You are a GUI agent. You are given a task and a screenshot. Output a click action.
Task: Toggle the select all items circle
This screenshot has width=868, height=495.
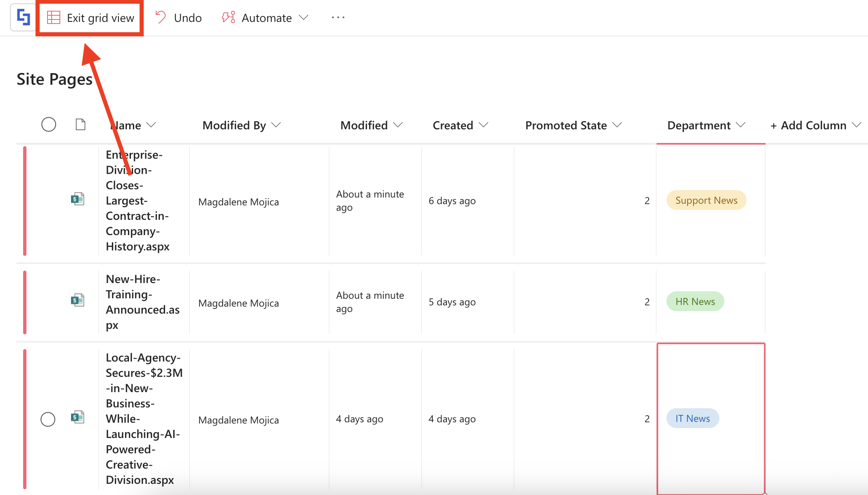(49, 124)
